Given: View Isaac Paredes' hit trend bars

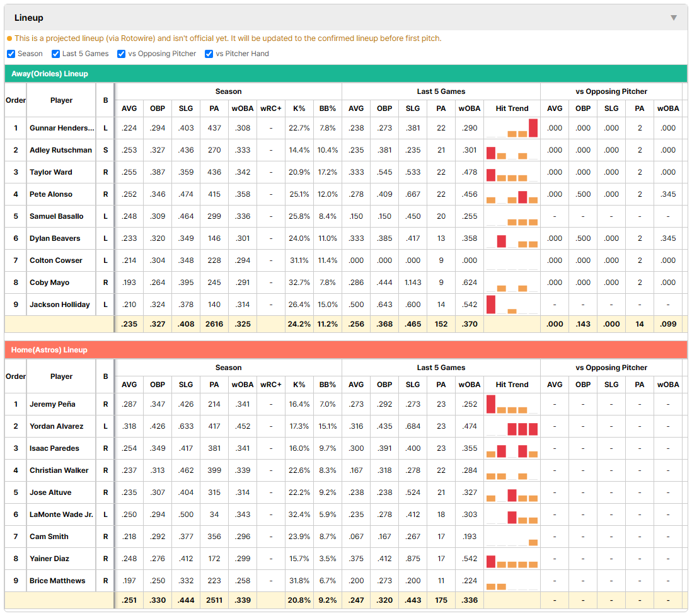Looking at the screenshot, I should point(512,449).
